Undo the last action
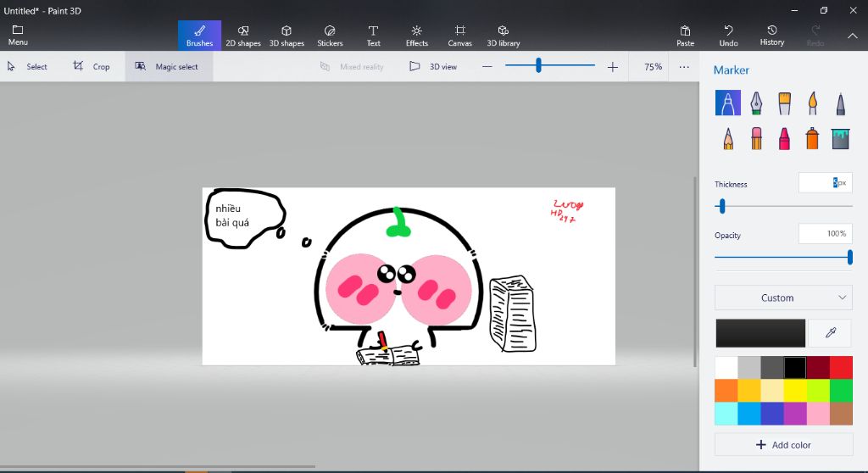Screen dimensions: 868x473 [x=728, y=36]
